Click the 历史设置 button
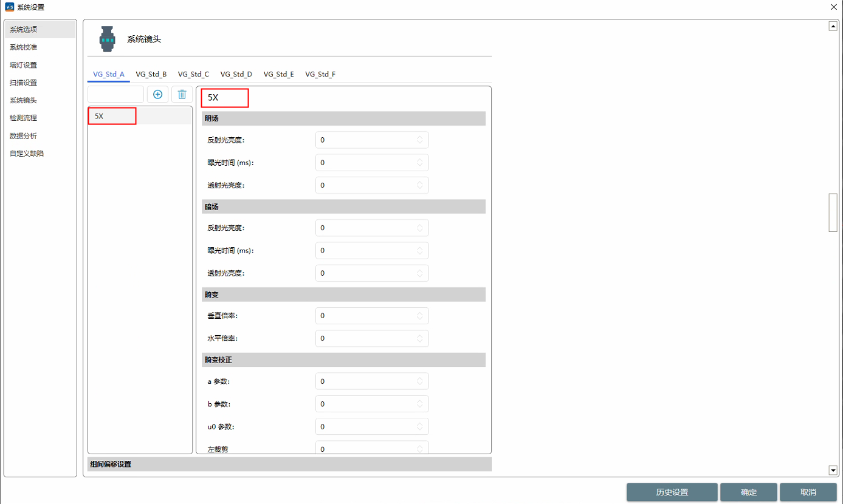The image size is (843, 504). (x=672, y=492)
